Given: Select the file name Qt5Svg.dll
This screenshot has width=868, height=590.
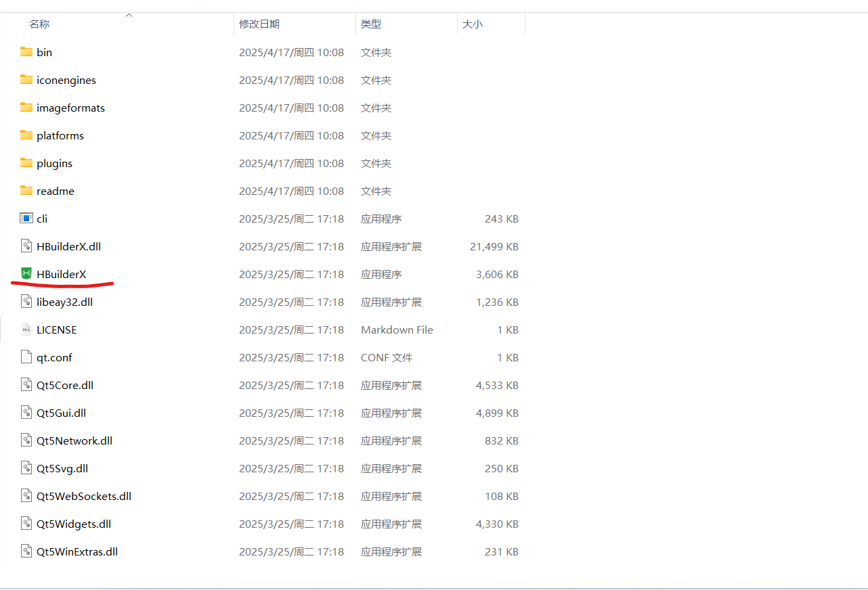Looking at the screenshot, I should point(62,468).
